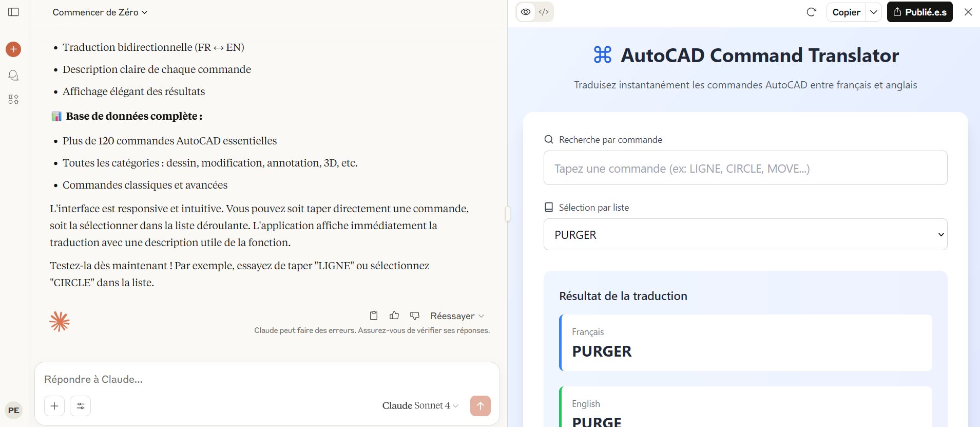Open the Copier options chevron
The height and width of the screenshot is (427, 980).
[874, 12]
